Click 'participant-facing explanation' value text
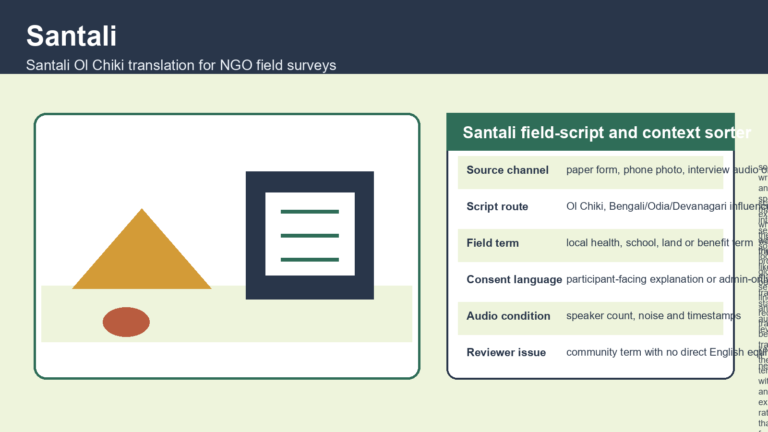Image resolution: width=768 pixels, height=432 pixels. [634, 279]
